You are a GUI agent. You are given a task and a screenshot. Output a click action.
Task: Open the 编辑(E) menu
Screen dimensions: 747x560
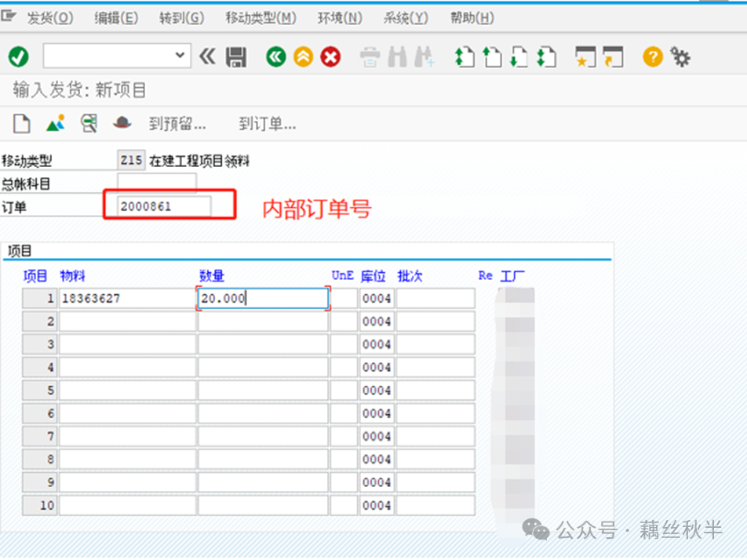point(116,18)
